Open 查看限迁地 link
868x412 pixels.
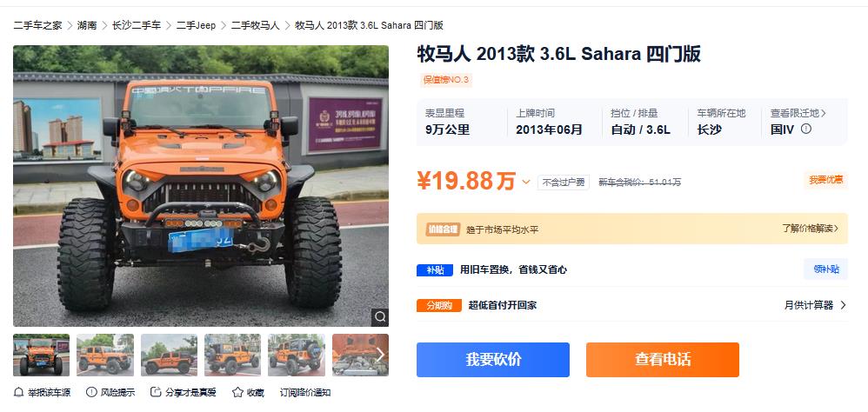point(798,113)
